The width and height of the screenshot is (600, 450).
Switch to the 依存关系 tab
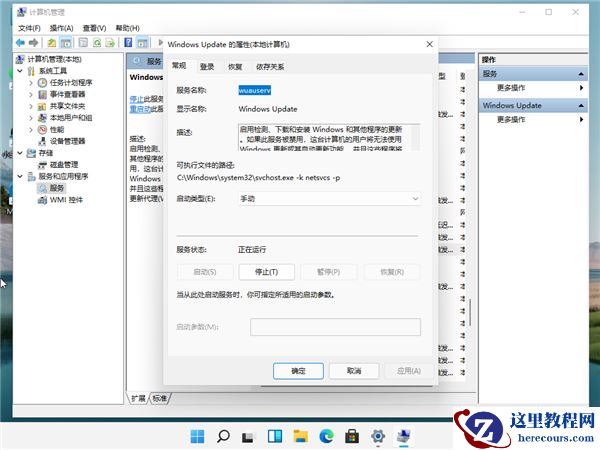270,67
